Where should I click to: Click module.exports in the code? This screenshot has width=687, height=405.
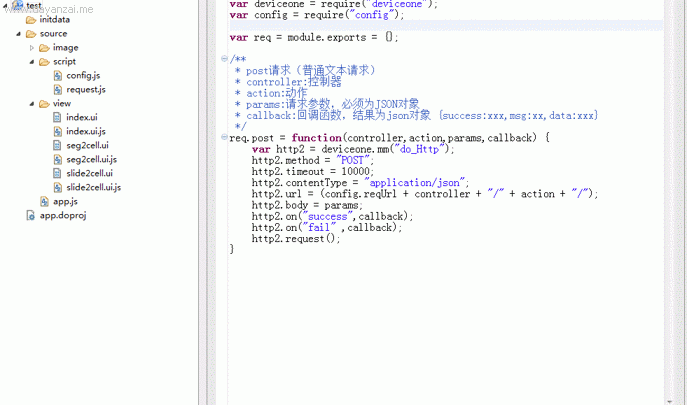click(326, 37)
